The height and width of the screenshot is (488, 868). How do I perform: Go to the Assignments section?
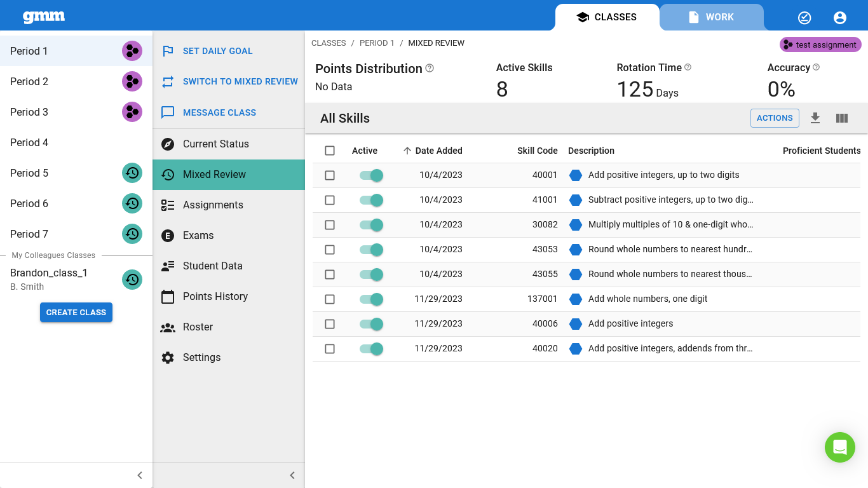[x=229, y=205]
